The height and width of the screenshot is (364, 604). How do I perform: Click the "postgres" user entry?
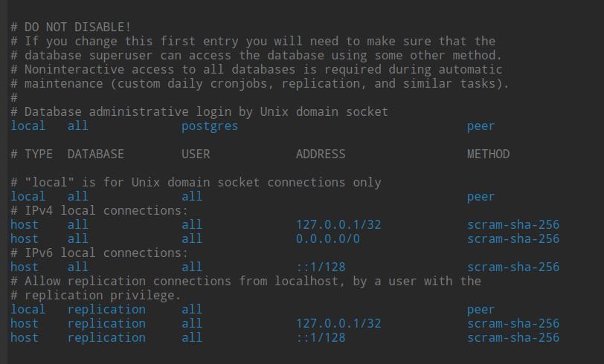pyautogui.click(x=210, y=126)
